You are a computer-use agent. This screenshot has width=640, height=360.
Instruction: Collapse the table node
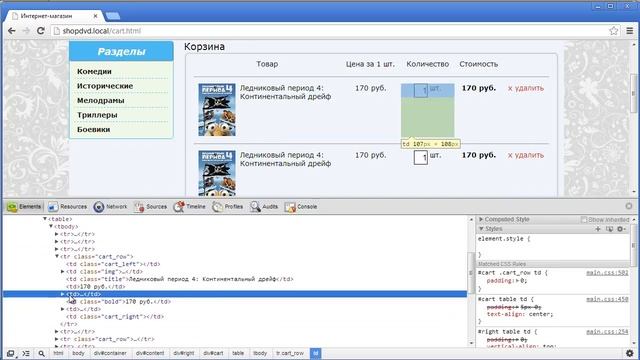point(45,219)
